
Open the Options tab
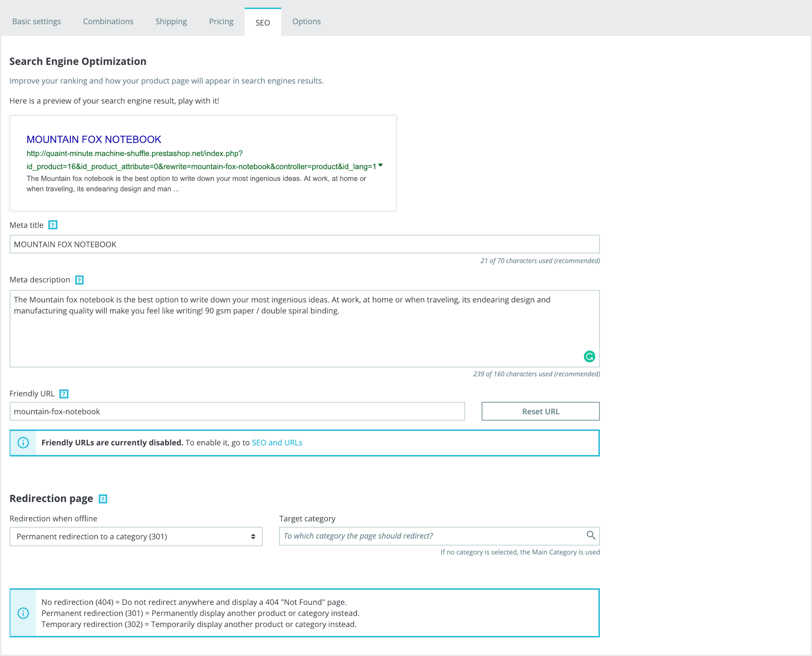[306, 21]
